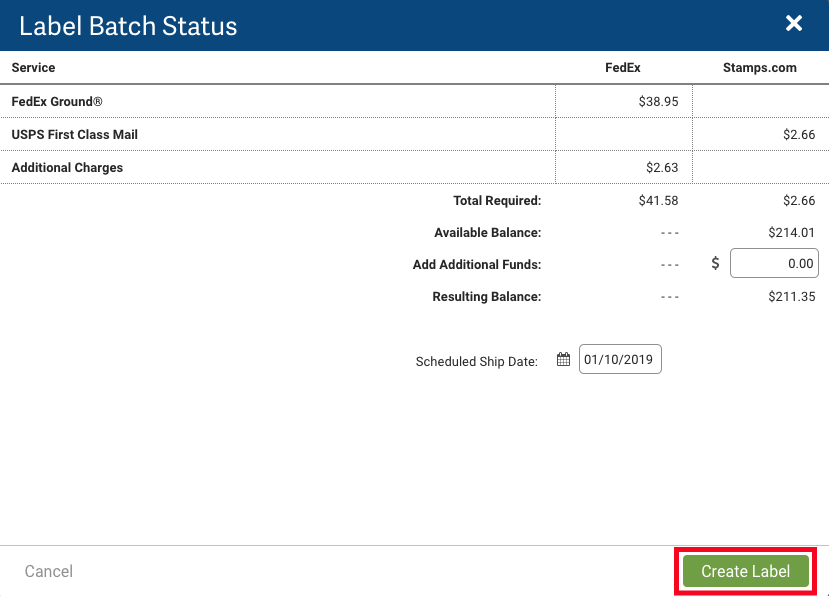The height and width of the screenshot is (596, 829).
Task: Focus the Add Additional Funds amount field
Action: pos(774,264)
